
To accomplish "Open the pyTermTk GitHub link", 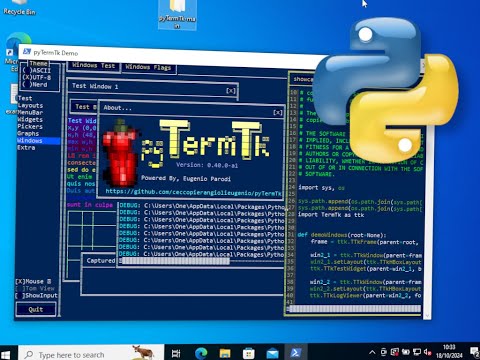I will click(x=194, y=192).
